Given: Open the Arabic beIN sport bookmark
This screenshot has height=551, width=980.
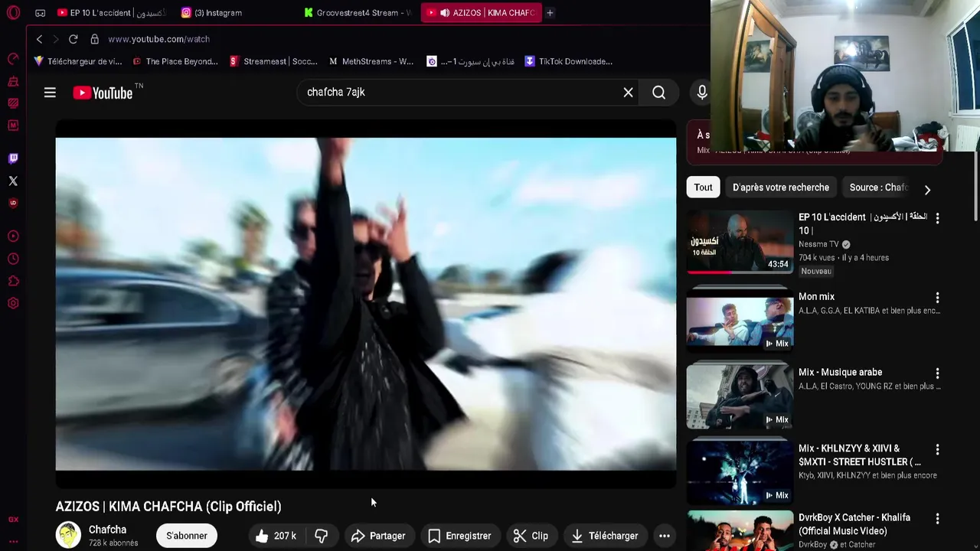Looking at the screenshot, I should [x=470, y=61].
